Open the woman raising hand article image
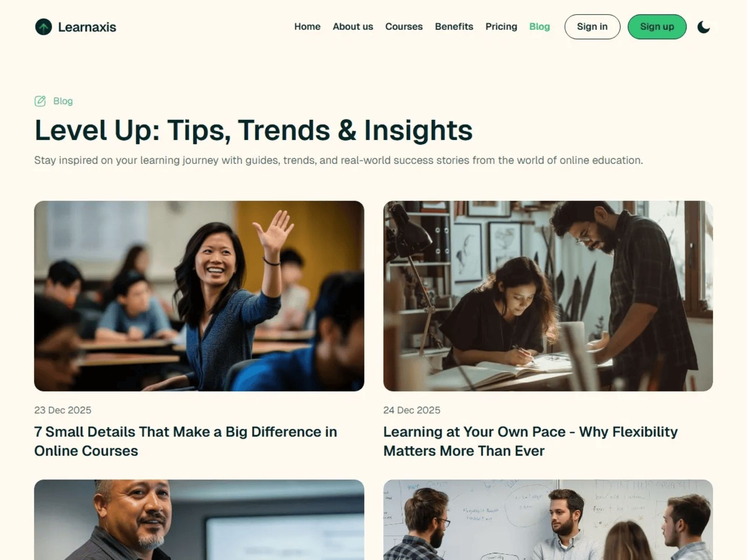This screenshot has height=560, width=747. [199, 296]
